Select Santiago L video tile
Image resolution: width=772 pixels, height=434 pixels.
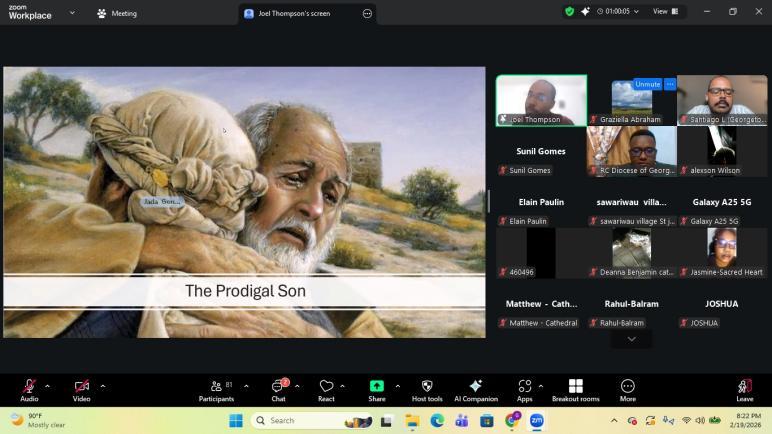pyautogui.click(x=722, y=100)
